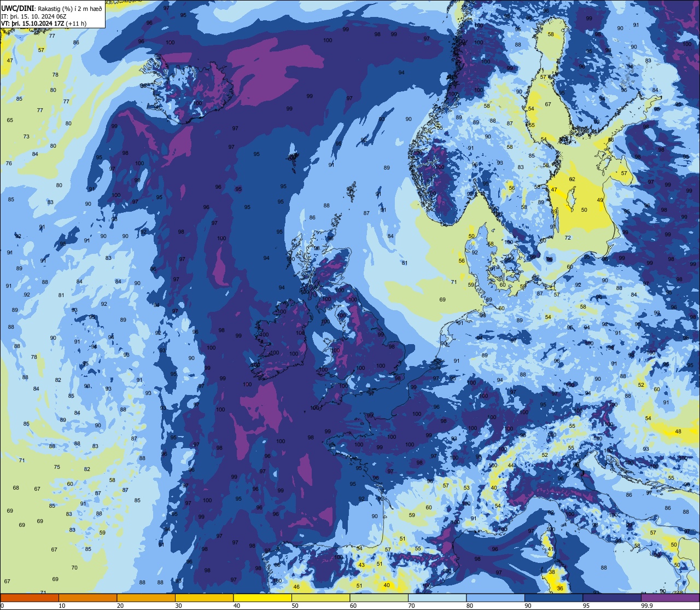Click the "43" humidity value in northern Spain

click(361, 565)
